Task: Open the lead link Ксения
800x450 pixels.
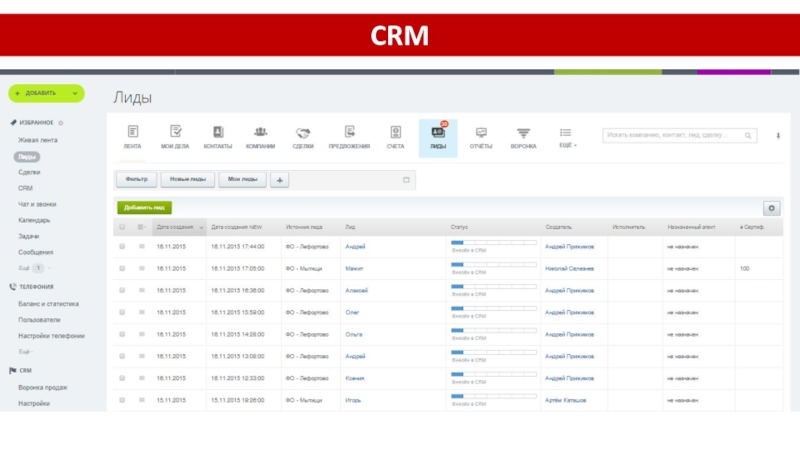Action: click(355, 378)
